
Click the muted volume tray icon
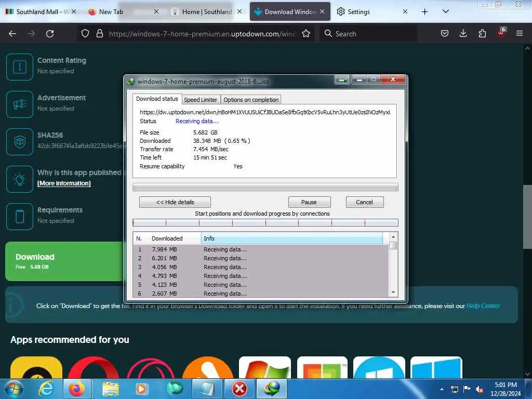480,389
